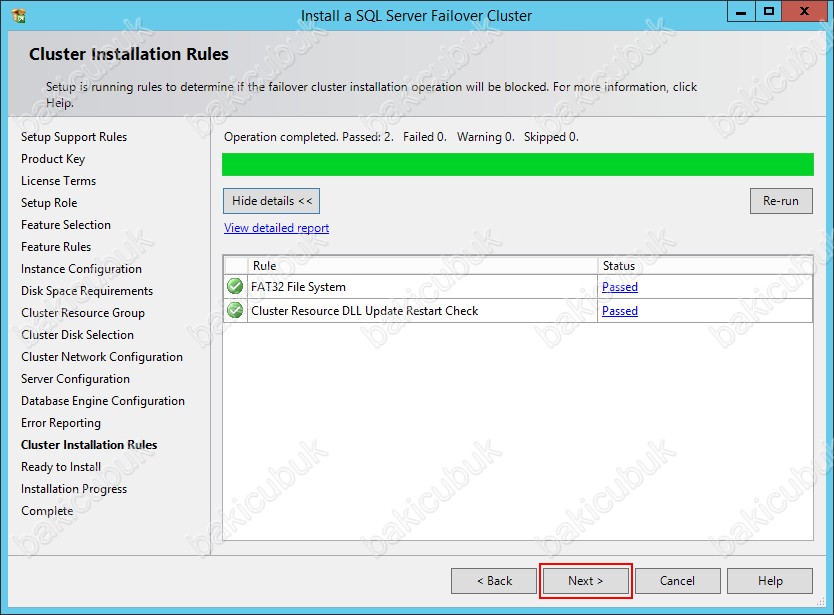Click green check icon for Cluster Resource DLL row
Image resolution: width=834 pixels, height=615 pixels.
coord(235,310)
